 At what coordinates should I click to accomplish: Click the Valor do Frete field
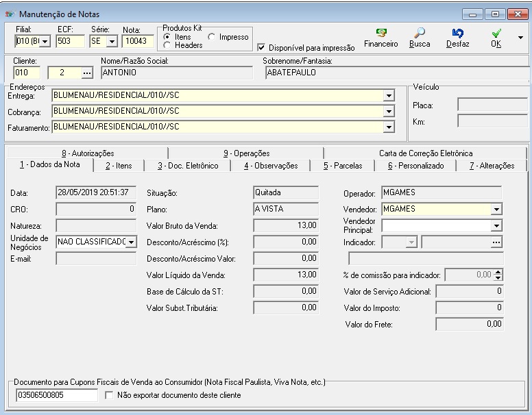[x=470, y=324]
